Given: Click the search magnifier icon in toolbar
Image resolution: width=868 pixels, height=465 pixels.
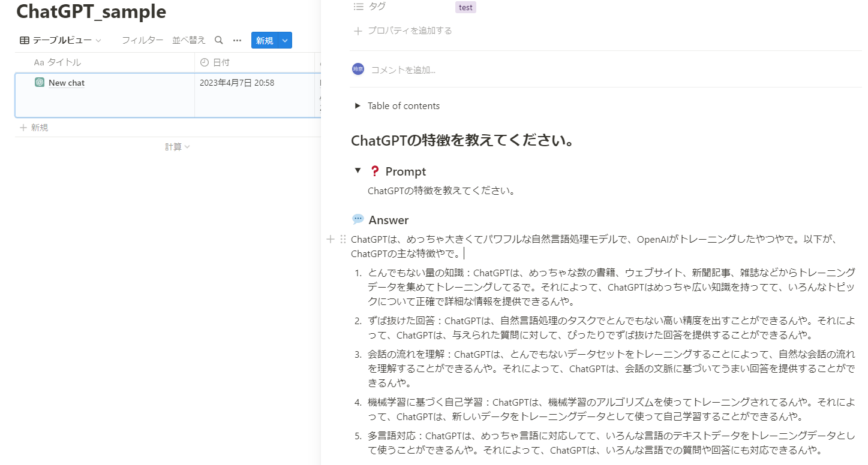Looking at the screenshot, I should [x=219, y=40].
